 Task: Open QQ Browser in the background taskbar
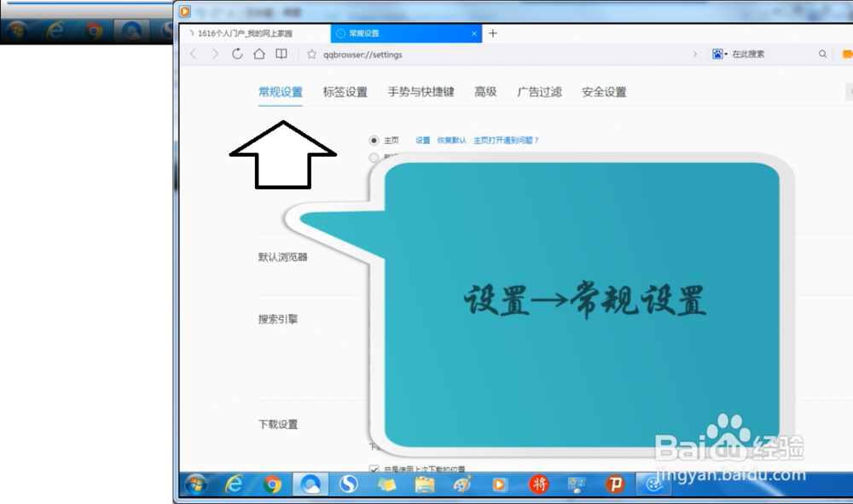click(131, 32)
